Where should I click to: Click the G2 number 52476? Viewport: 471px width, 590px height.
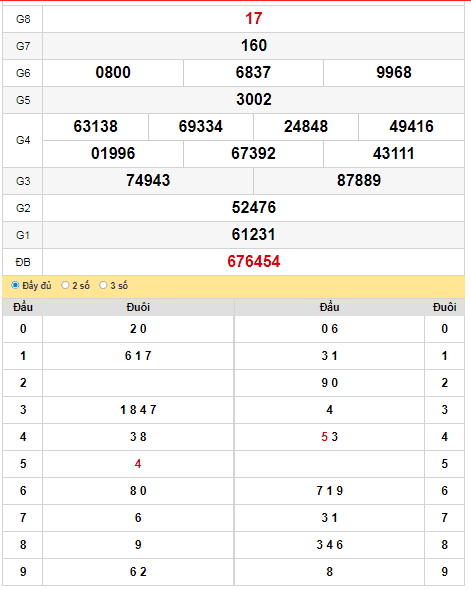[x=254, y=208]
